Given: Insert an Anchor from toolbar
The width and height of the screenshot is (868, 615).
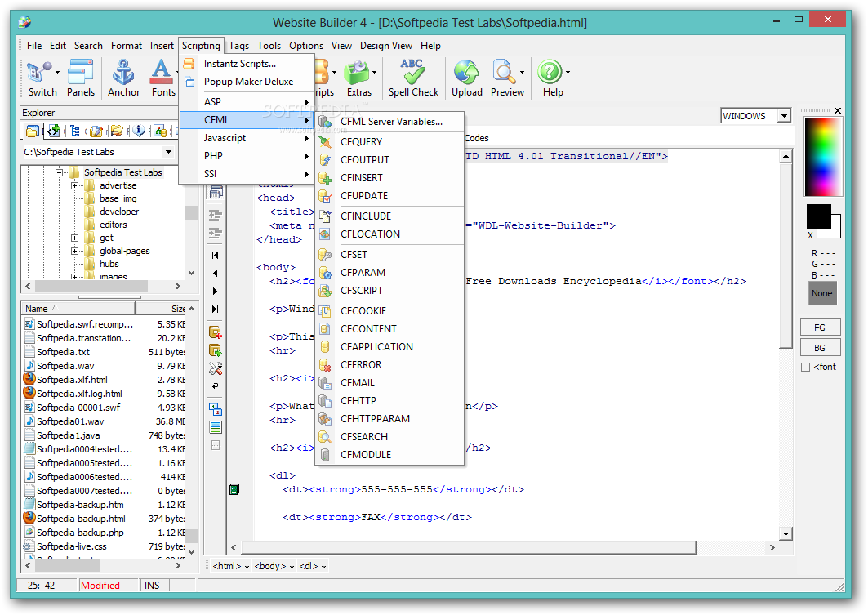Looking at the screenshot, I should click(x=123, y=73).
